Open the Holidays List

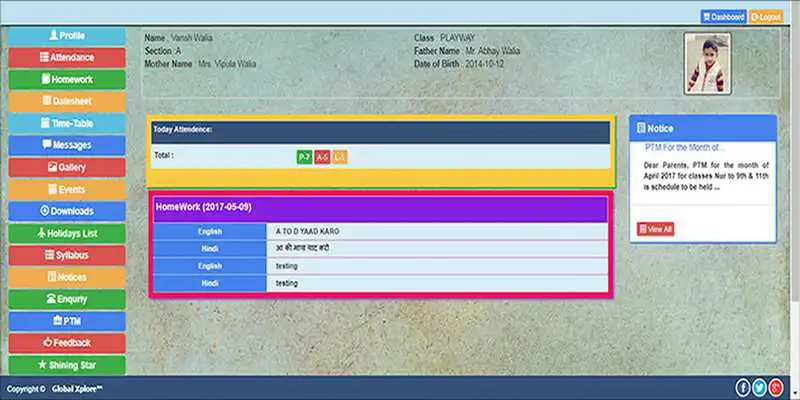point(67,233)
